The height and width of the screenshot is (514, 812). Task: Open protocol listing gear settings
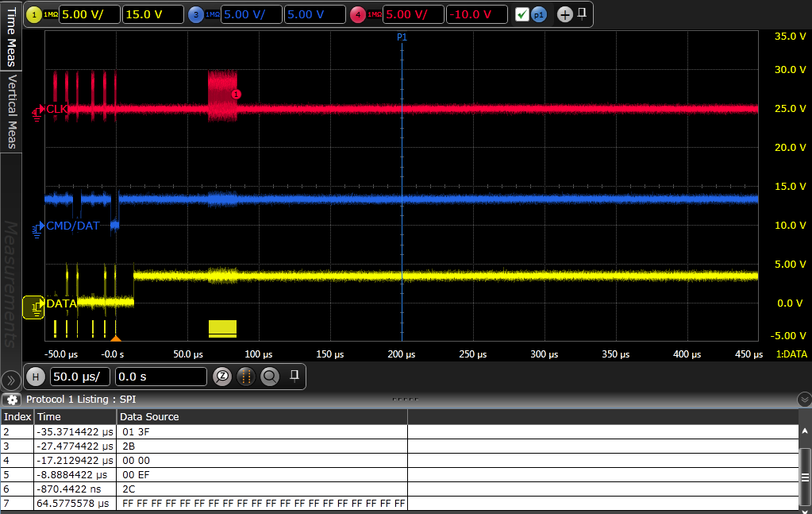point(12,400)
